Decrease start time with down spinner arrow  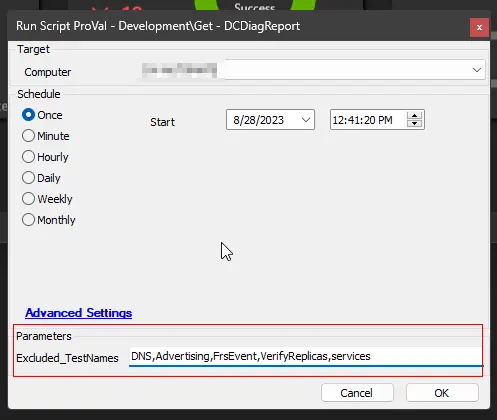(414, 124)
